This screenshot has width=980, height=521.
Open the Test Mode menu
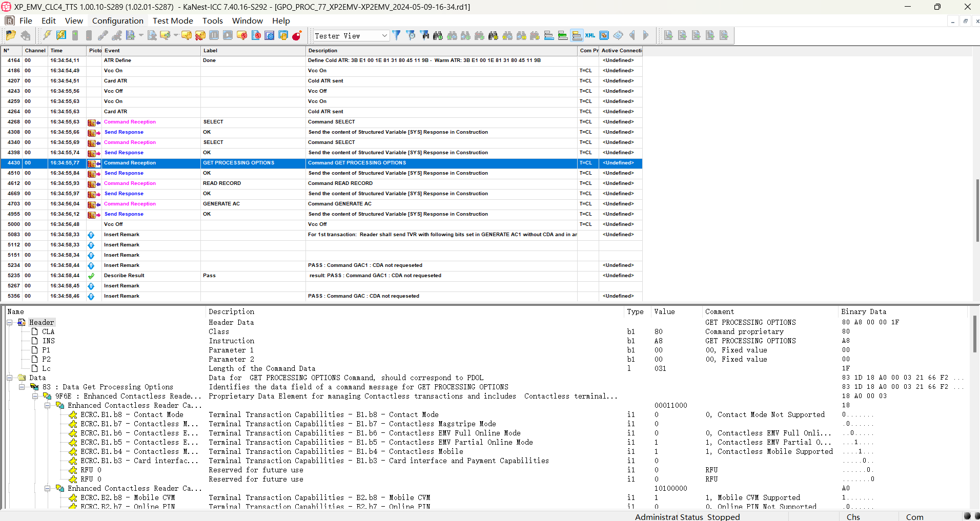[173, 20]
